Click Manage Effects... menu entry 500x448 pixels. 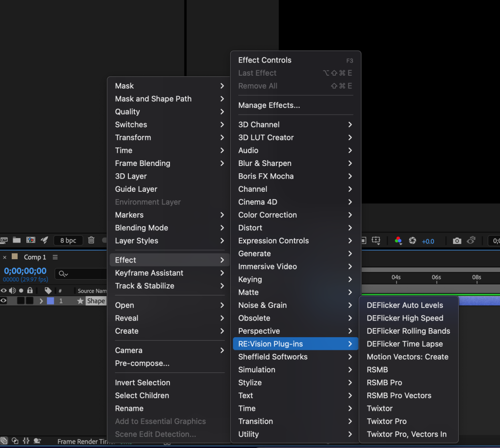pyautogui.click(x=269, y=105)
